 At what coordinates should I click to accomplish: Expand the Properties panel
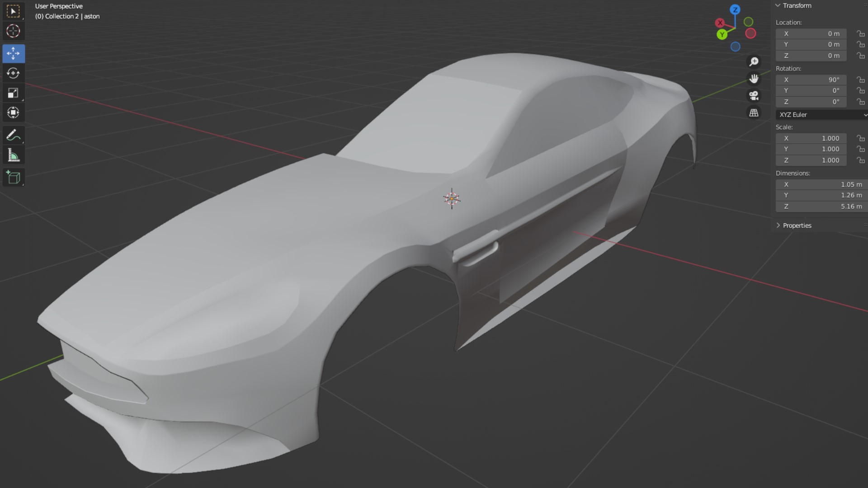coord(778,225)
